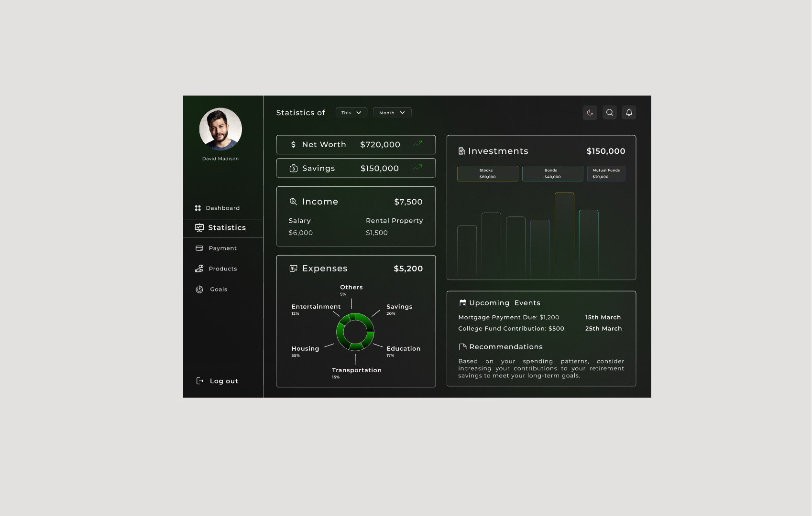Click Mortgage Payment Due event
812x516 pixels.
[509, 317]
